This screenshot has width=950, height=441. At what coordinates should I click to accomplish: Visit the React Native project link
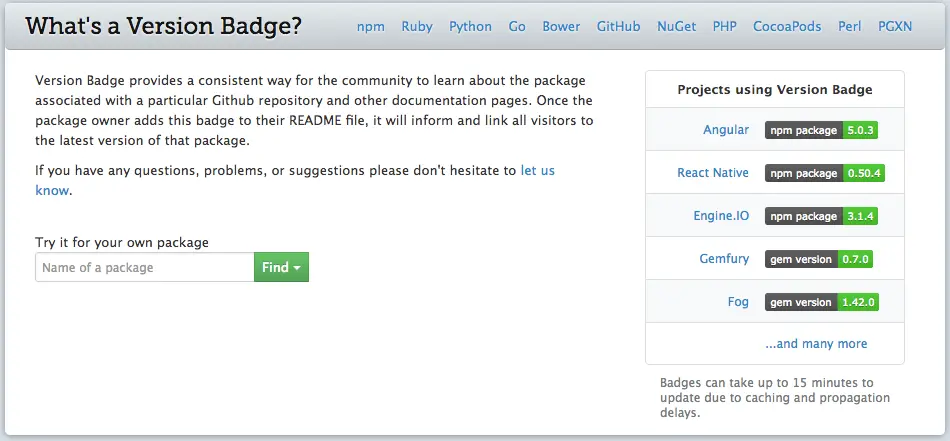712,173
